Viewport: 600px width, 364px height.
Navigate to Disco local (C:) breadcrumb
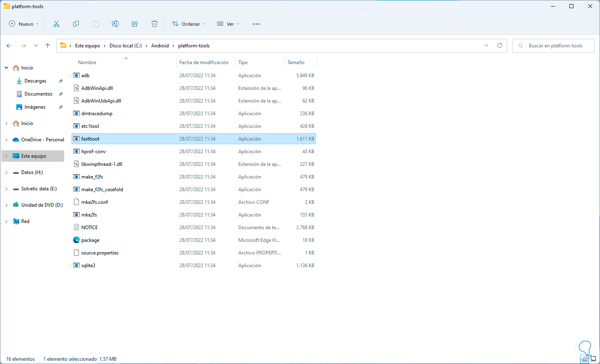click(125, 46)
